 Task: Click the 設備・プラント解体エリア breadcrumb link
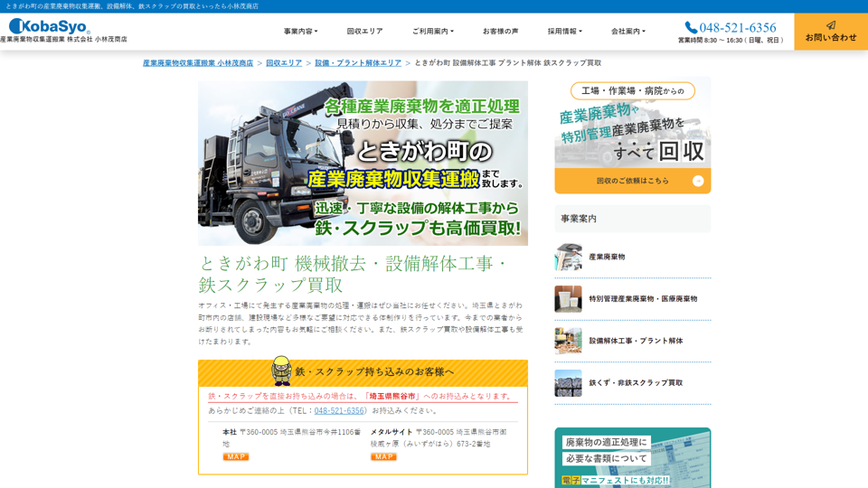pyautogui.click(x=358, y=63)
